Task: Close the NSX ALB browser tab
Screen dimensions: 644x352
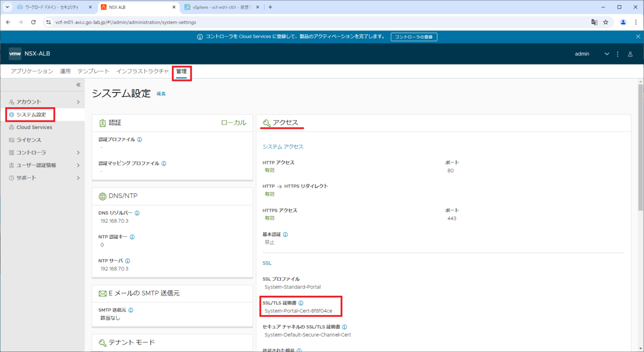Action: coord(174,7)
